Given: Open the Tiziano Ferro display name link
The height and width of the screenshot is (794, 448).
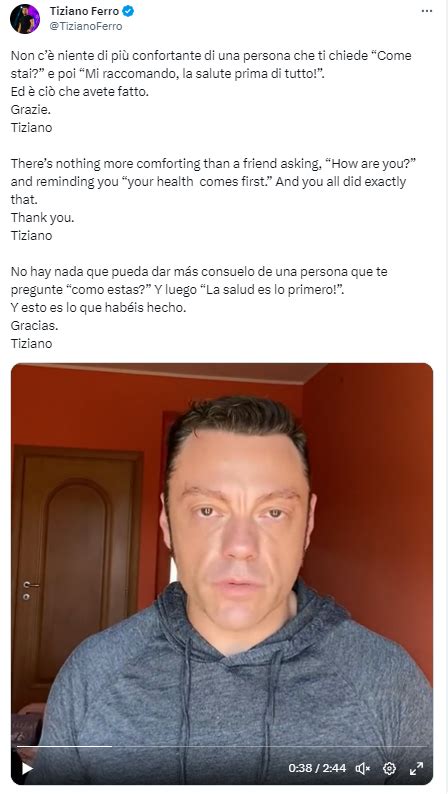Looking at the screenshot, I should click(84, 11).
